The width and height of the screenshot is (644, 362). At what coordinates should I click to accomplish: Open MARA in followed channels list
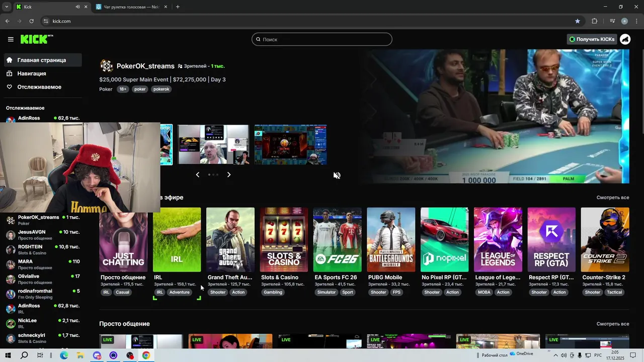coord(42,264)
